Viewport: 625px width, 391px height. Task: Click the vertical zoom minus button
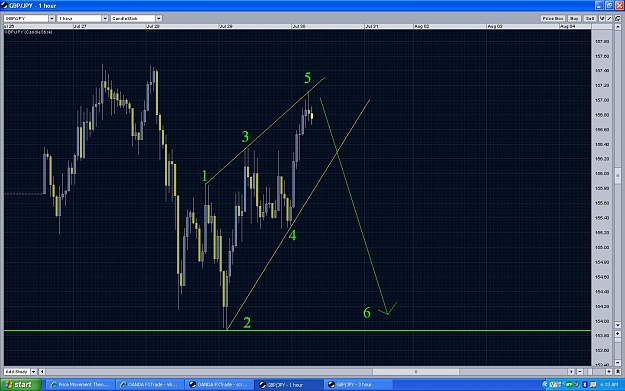pyautogui.click(x=618, y=363)
